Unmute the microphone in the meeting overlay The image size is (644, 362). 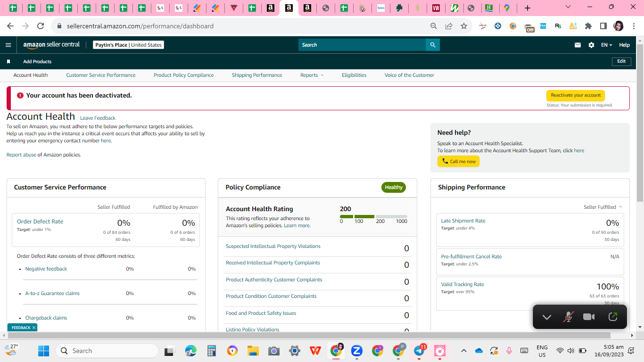click(x=569, y=317)
